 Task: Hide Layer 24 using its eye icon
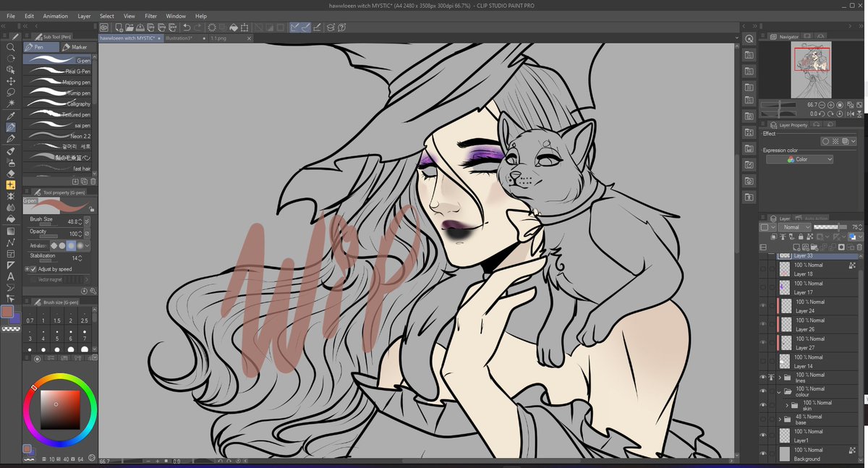point(763,306)
